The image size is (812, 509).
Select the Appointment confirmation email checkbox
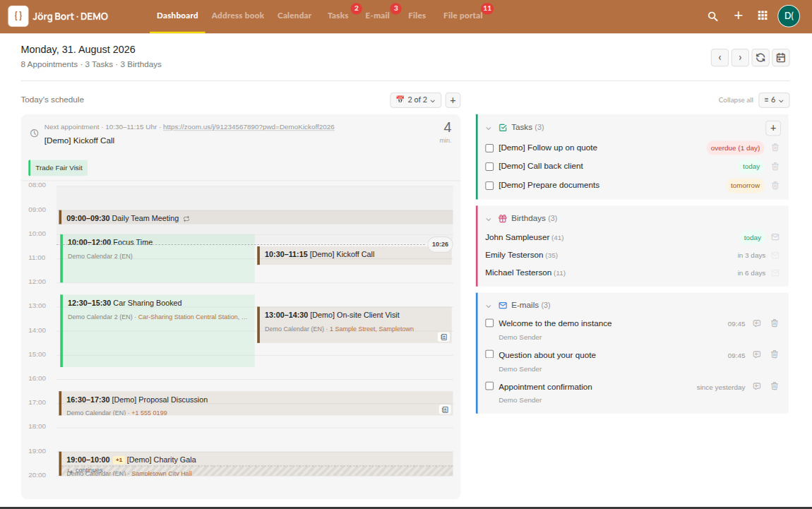[489, 386]
